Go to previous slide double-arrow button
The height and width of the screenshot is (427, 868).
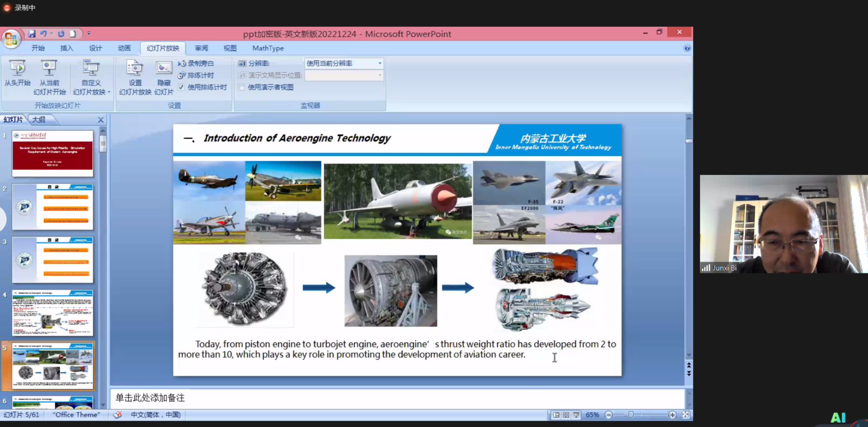pyautogui.click(x=689, y=365)
